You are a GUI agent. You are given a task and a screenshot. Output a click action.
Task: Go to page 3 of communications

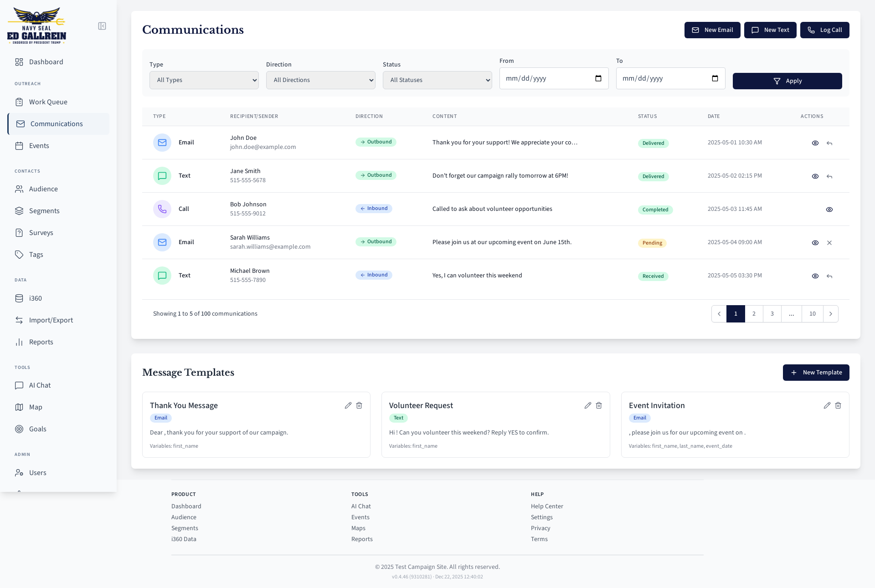[x=772, y=314]
